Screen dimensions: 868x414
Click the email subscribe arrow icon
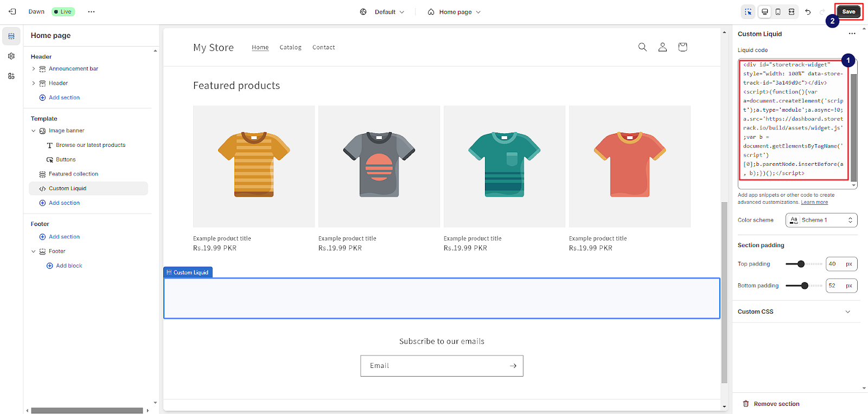tap(513, 366)
